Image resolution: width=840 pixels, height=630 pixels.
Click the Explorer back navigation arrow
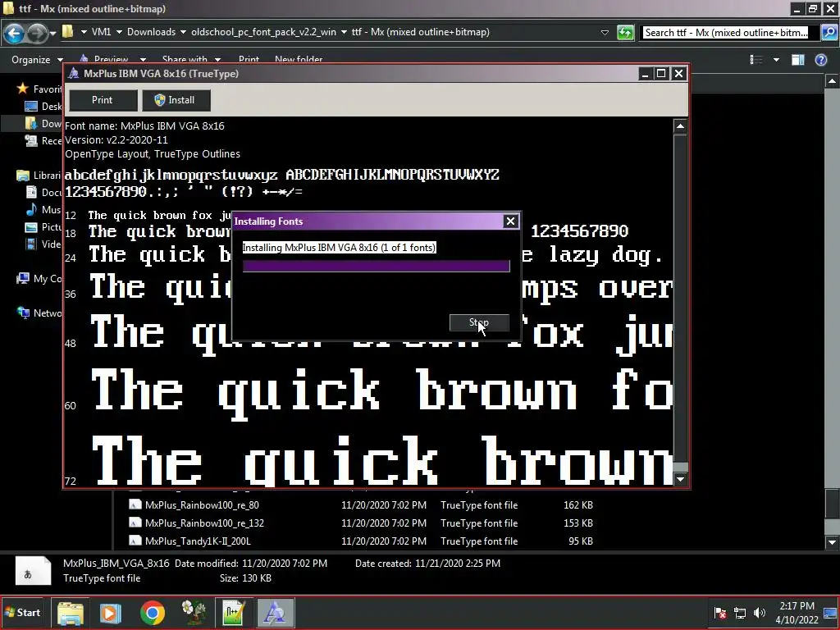tap(14, 33)
